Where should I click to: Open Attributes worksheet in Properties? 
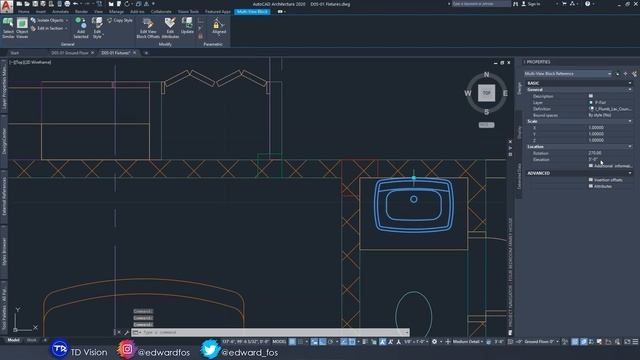tap(600, 186)
